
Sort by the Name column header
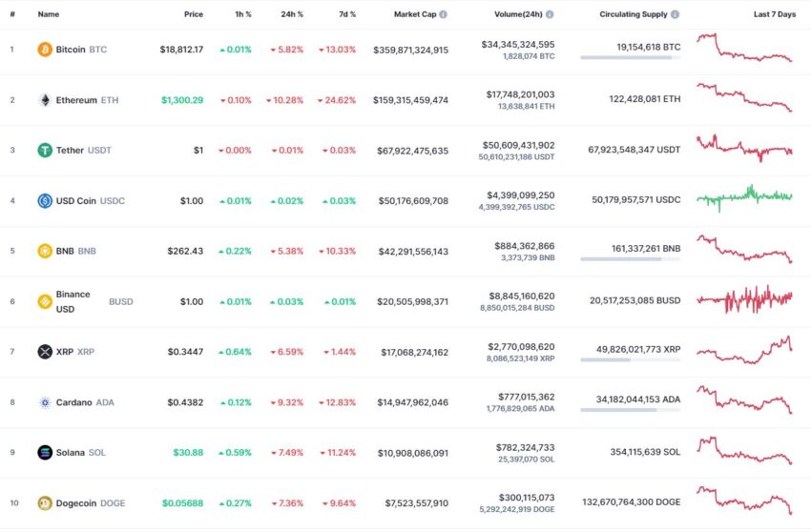pyautogui.click(x=48, y=14)
